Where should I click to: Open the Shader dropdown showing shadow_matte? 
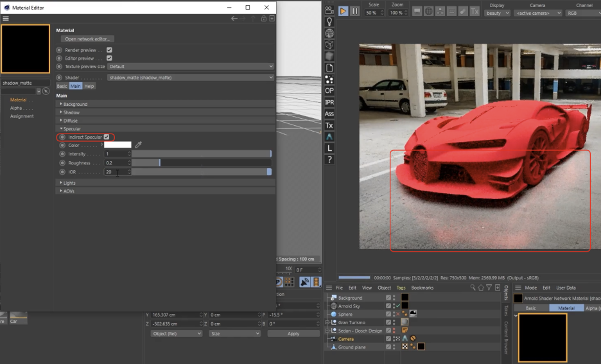click(x=190, y=78)
